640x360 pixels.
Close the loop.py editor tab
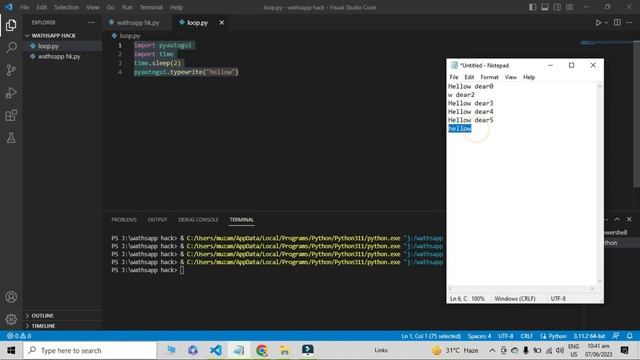coord(222,22)
